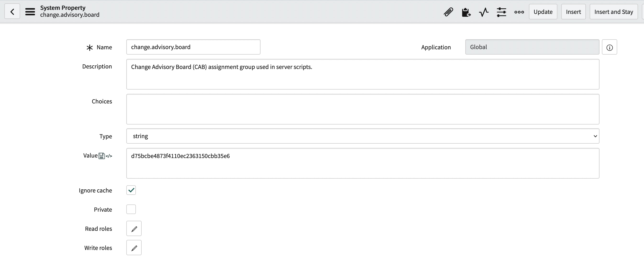
Task: Click the Insert button
Action: pyautogui.click(x=573, y=11)
